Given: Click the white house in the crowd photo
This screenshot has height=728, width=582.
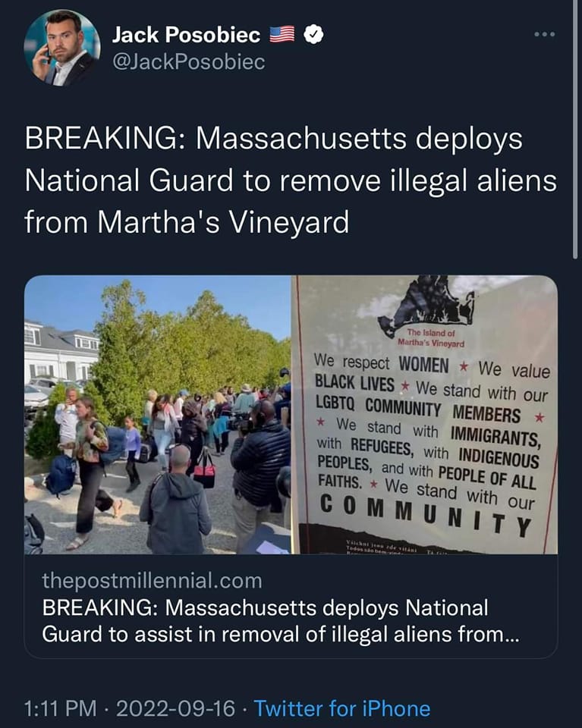Looking at the screenshot, I should pyautogui.click(x=61, y=353).
